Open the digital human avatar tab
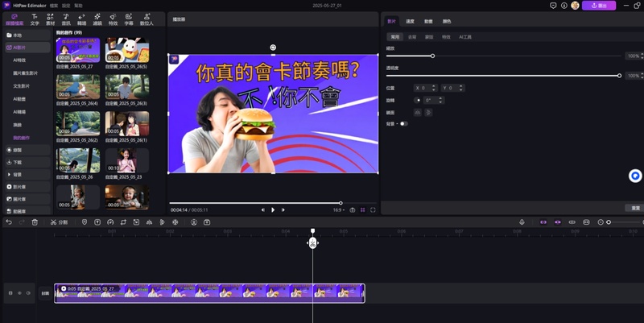 (147, 19)
